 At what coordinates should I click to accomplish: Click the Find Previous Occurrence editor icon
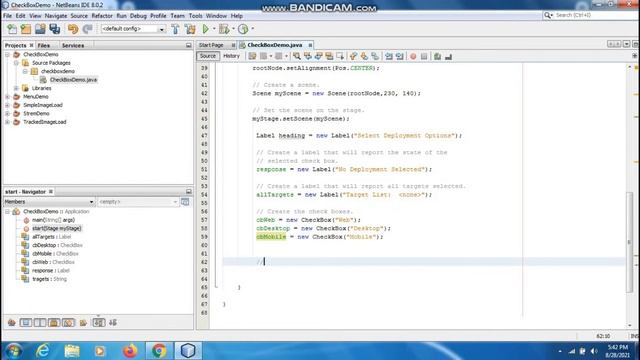pos(307,56)
